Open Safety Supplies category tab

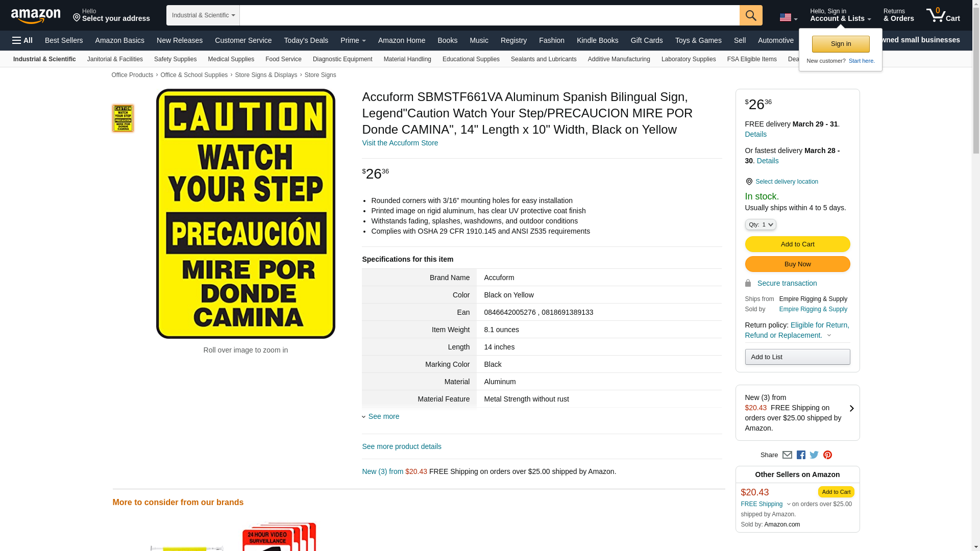click(175, 59)
